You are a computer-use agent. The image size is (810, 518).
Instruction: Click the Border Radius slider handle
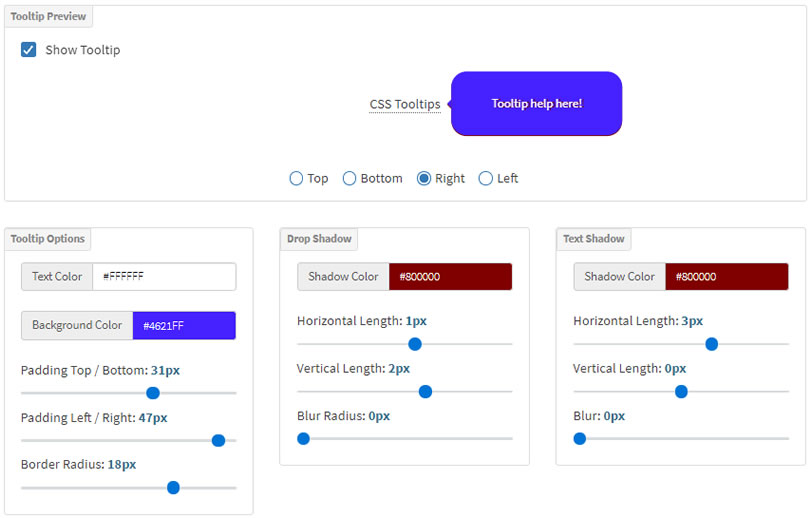click(173, 488)
